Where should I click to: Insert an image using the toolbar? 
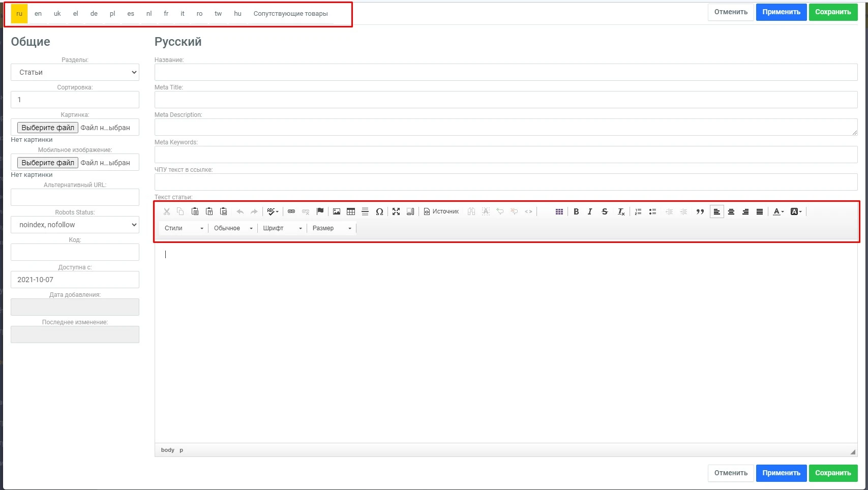[x=337, y=211]
